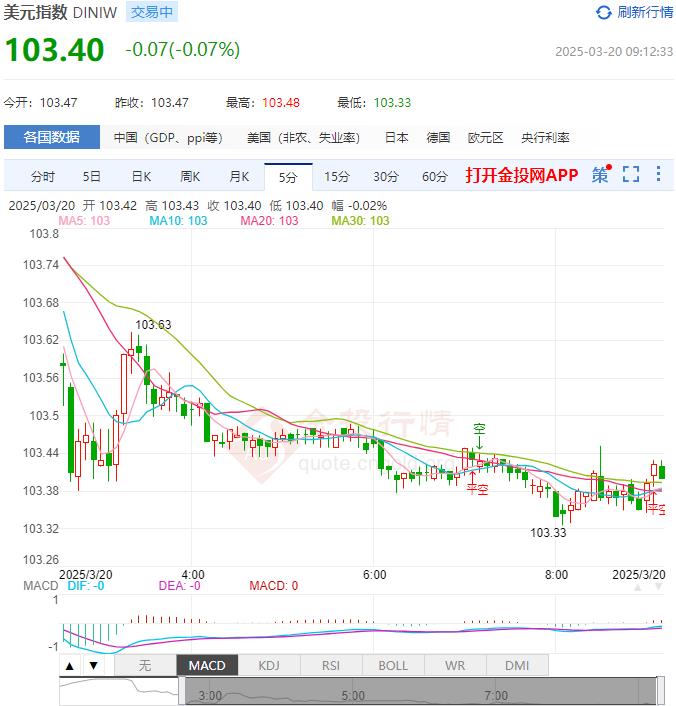Switch indicator to KDJ
The height and width of the screenshot is (706, 676).
[x=269, y=665]
